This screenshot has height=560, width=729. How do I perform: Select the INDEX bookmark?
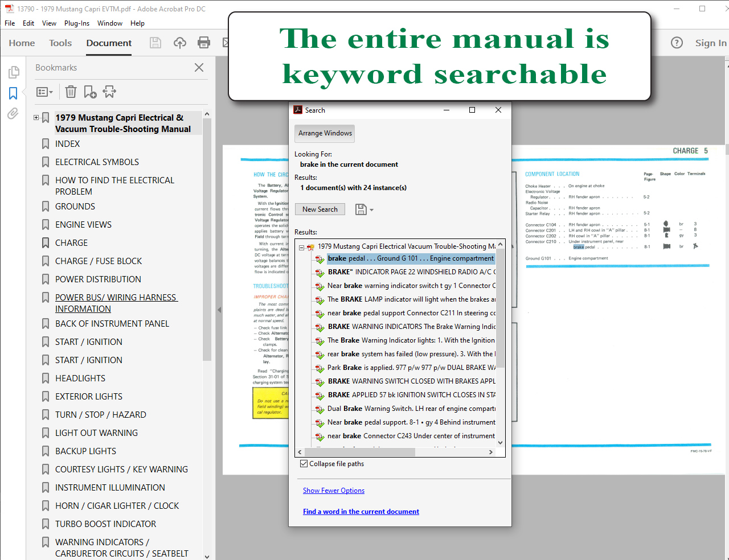[x=67, y=144]
